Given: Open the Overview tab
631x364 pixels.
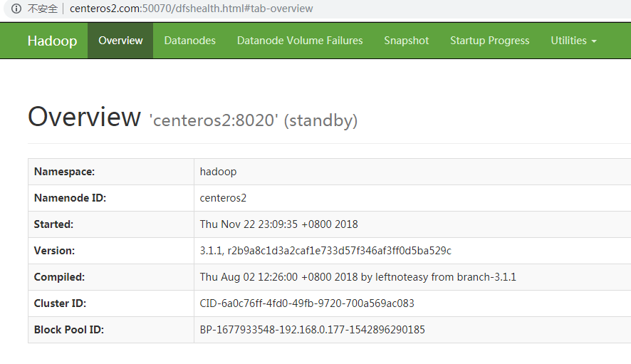Looking at the screenshot, I should (x=120, y=41).
